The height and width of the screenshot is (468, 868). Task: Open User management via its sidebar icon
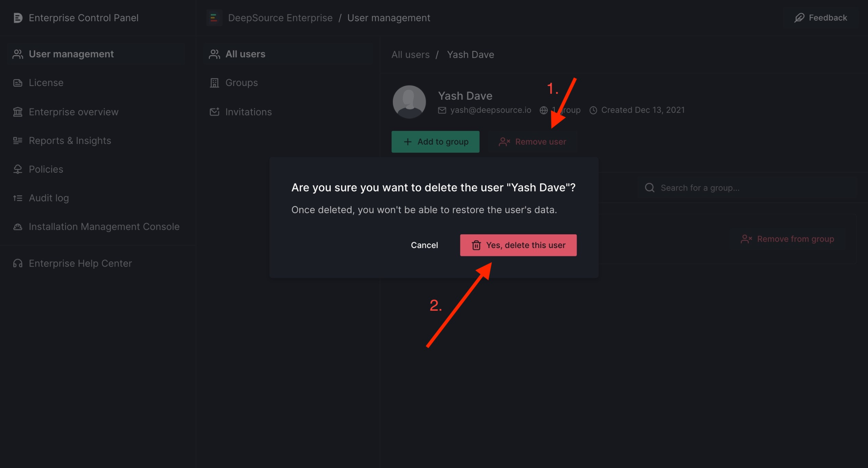coord(18,53)
